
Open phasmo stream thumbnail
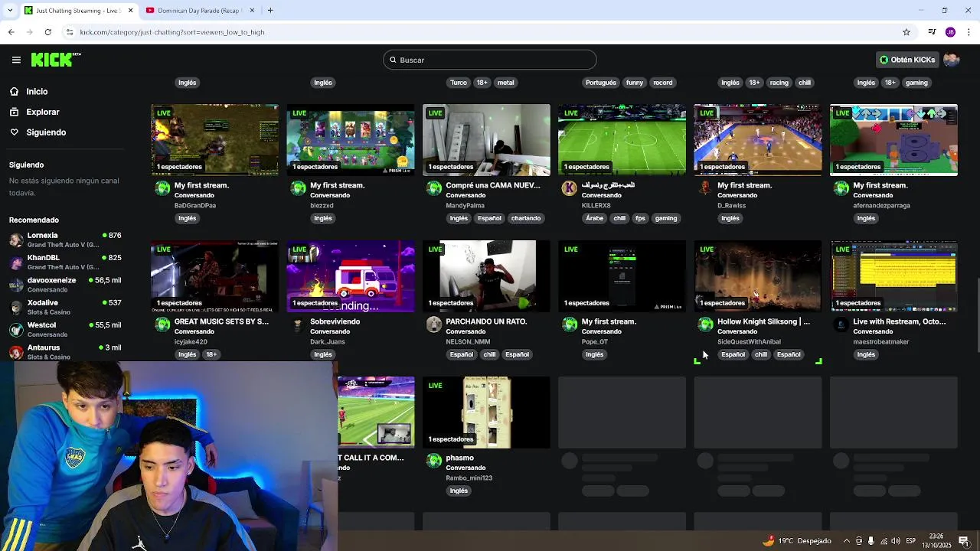[x=486, y=412]
